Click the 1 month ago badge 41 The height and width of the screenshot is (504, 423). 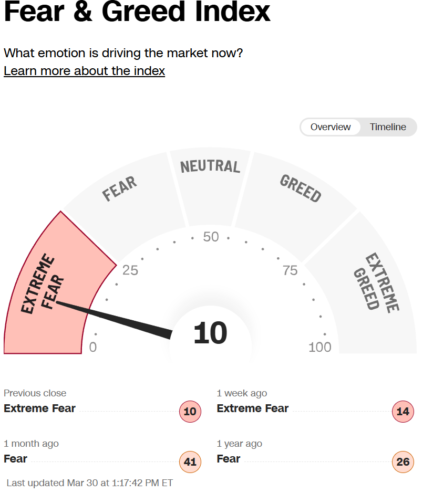click(190, 462)
